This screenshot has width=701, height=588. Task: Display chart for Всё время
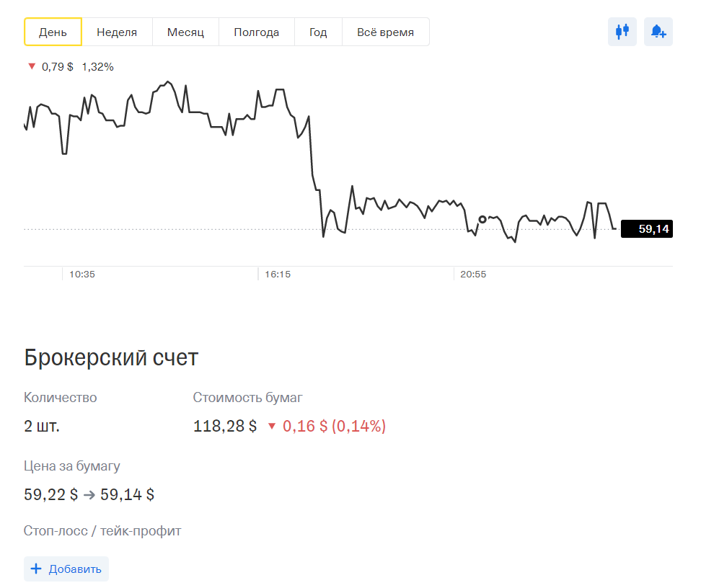pyautogui.click(x=385, y=32)
